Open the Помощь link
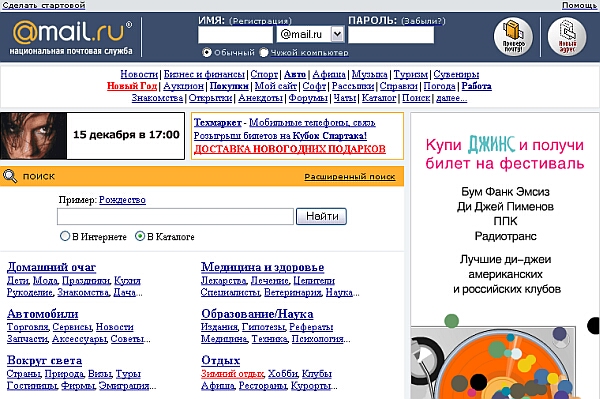Screen dimensions: 600x399 pos(579,5)
